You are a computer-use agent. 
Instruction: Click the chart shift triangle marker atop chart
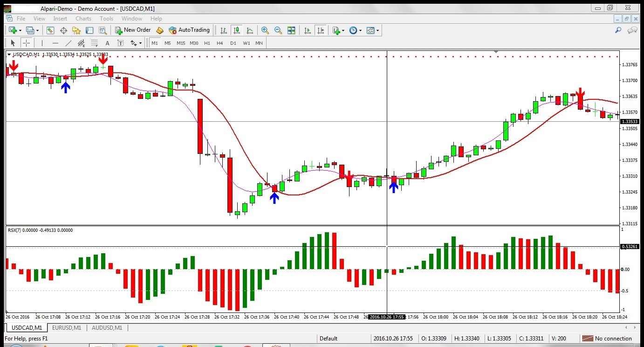(x=496, y=51)
